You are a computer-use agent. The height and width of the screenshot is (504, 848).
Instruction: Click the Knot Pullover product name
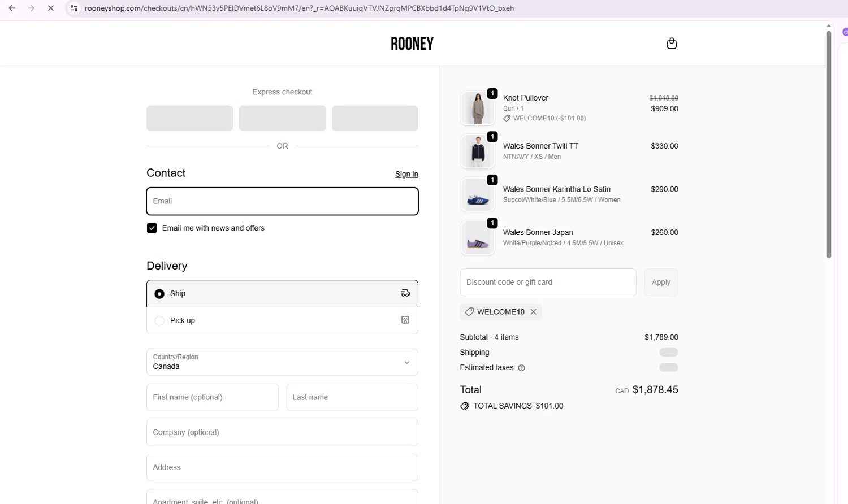click(525, 98)
